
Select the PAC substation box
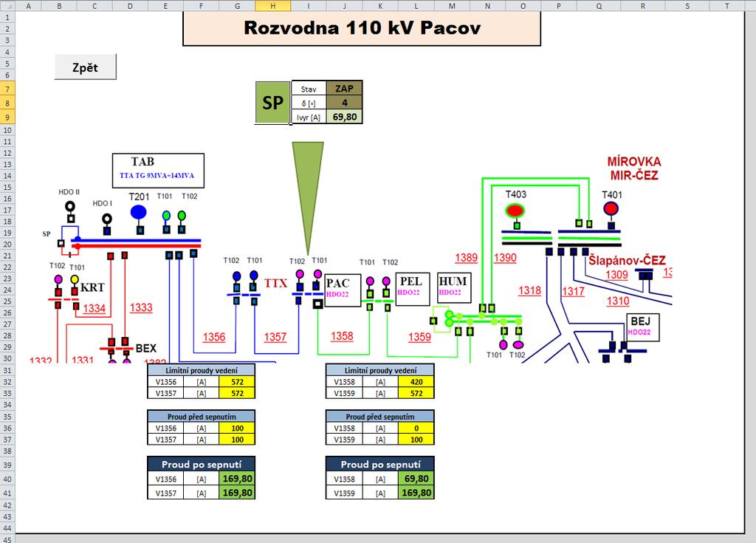tap(343, 290)
